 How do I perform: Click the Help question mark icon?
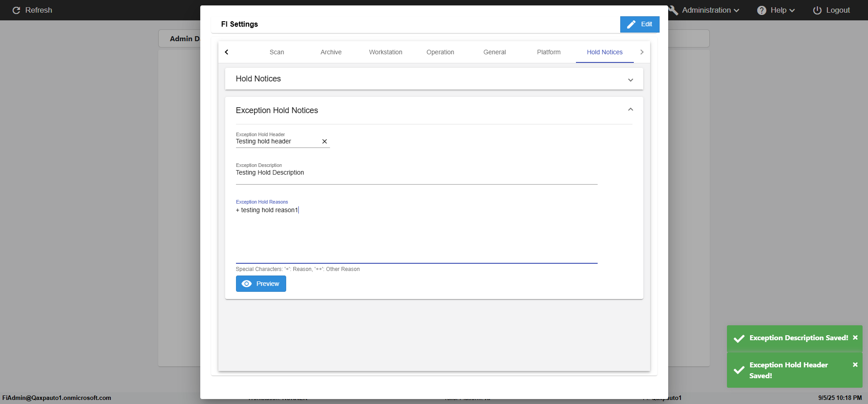pos(762,10)
